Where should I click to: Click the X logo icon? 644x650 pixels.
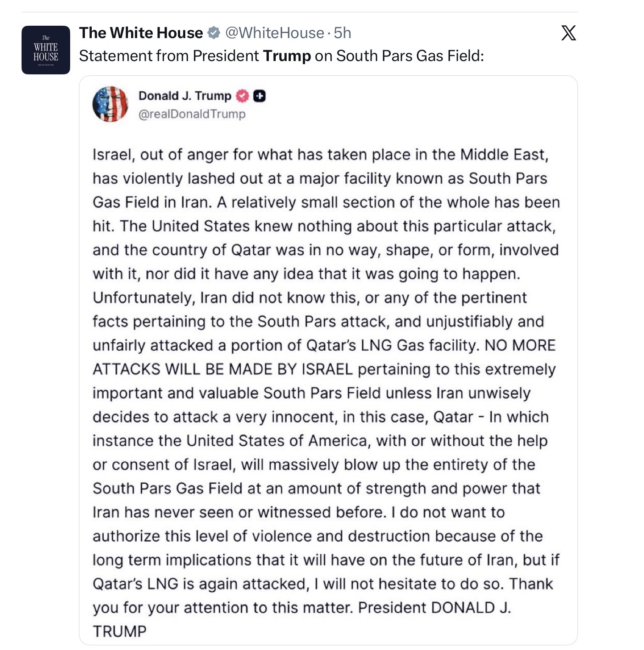pyautogui.click(x=568, y=33)
